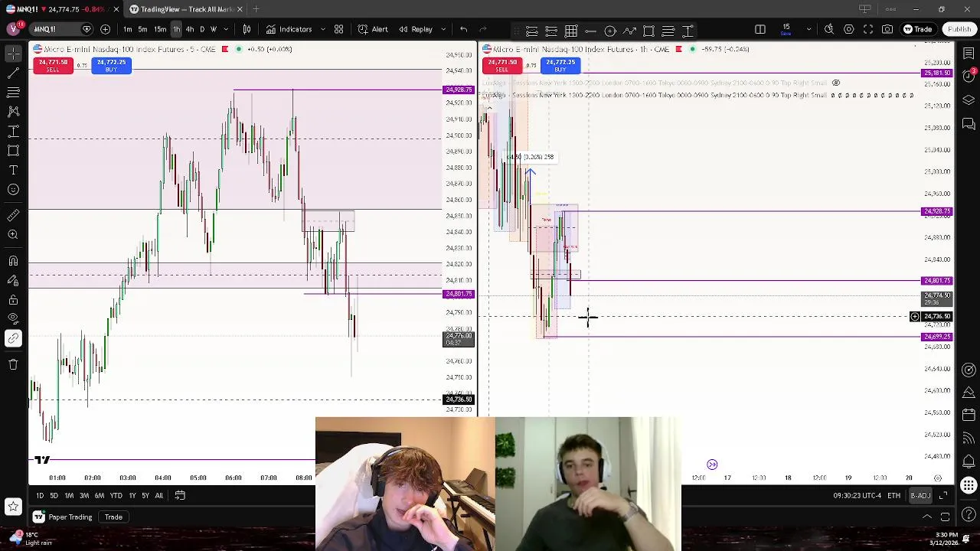Open the quick search icon

point(829,29)
